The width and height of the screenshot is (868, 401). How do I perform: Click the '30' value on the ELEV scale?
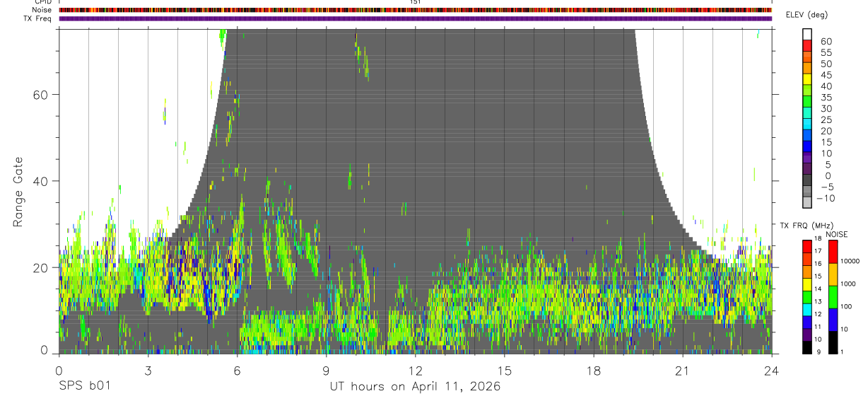(826, 108)
